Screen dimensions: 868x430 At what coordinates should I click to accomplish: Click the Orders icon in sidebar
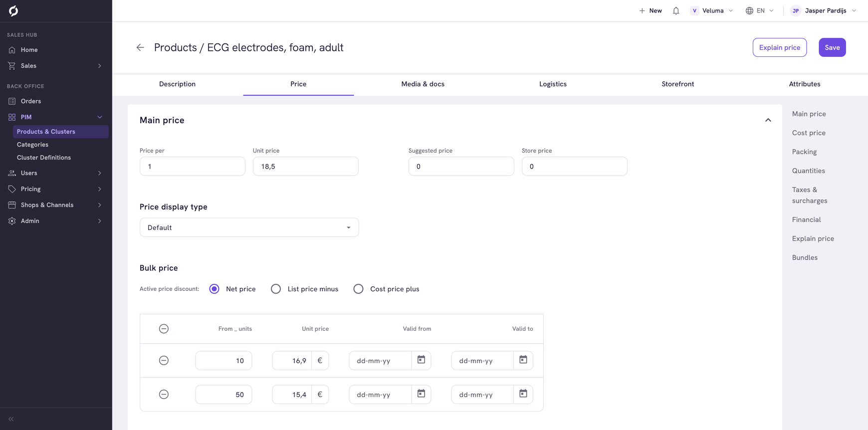click(12, 101)
